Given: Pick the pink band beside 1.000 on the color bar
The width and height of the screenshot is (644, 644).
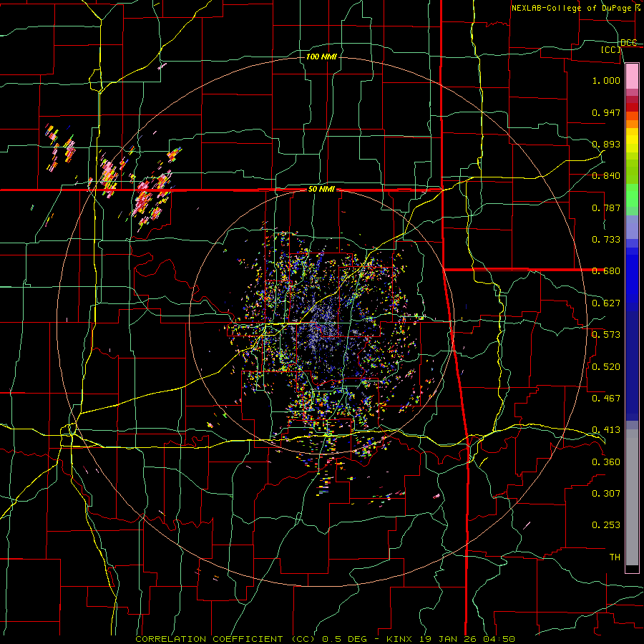Looking at the screenshot, I should tap(632, 77).
